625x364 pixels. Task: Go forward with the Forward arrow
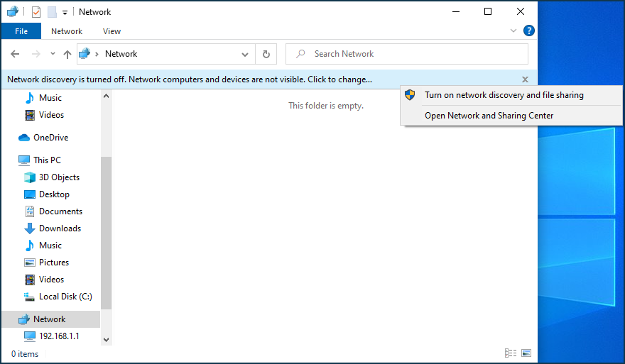36,54
